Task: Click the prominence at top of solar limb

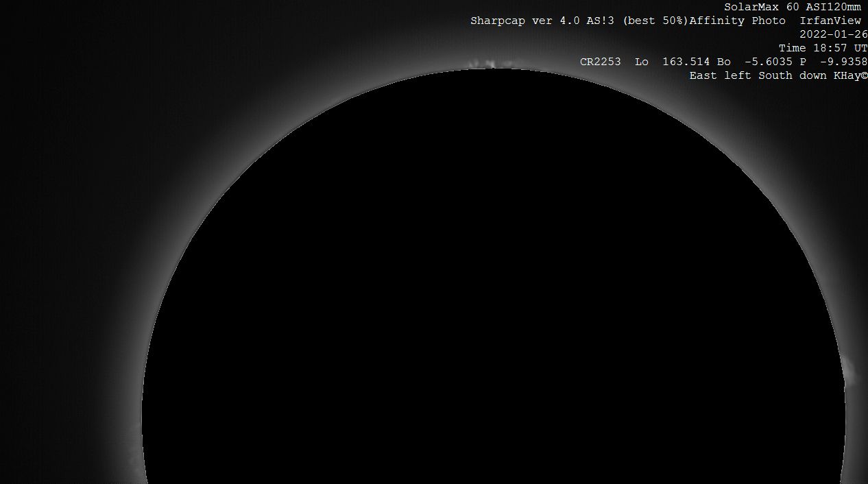Action: (x=490, y=64)
